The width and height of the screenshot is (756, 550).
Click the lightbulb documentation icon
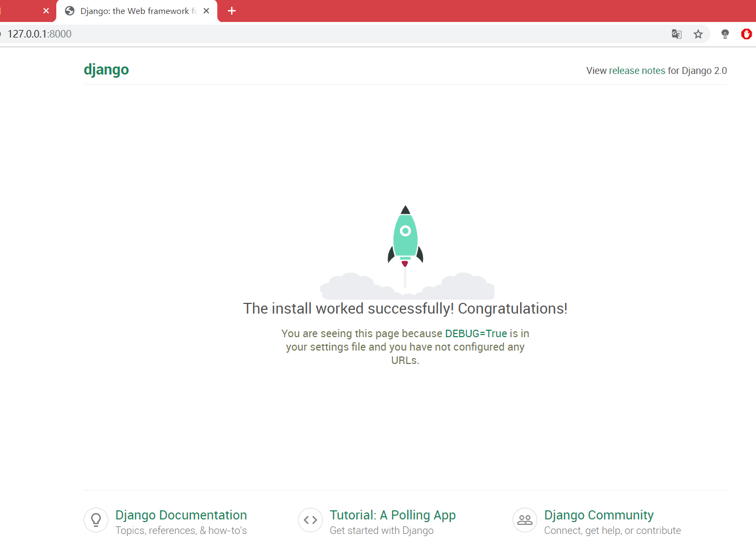click(x=96, y=520)
